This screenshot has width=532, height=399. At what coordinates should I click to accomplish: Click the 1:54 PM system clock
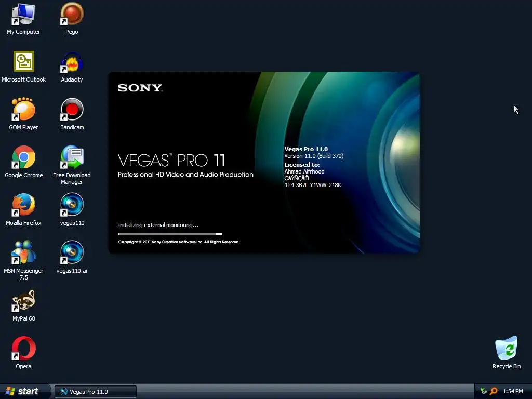513,392
